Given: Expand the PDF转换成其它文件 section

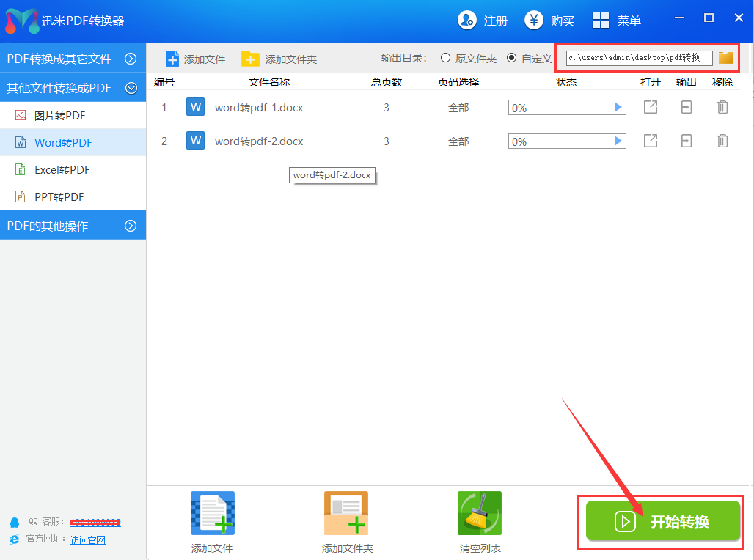Looking at the screenshot, I should 131,59.
